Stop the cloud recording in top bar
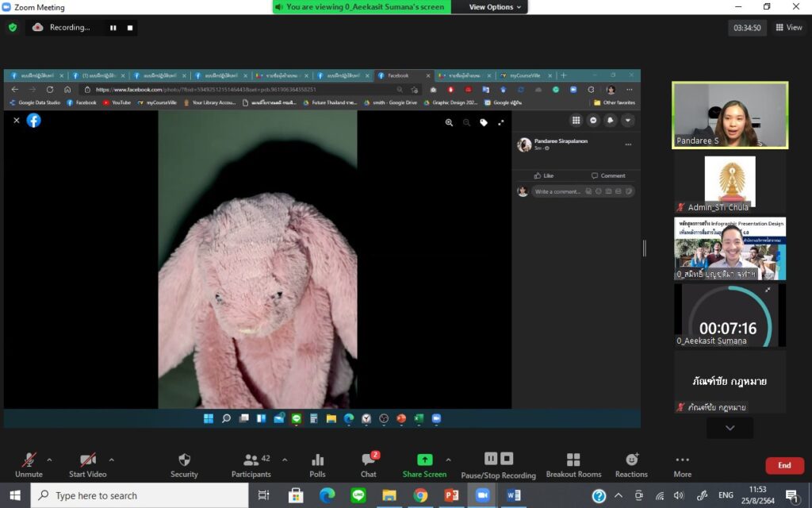 (130, 28)
